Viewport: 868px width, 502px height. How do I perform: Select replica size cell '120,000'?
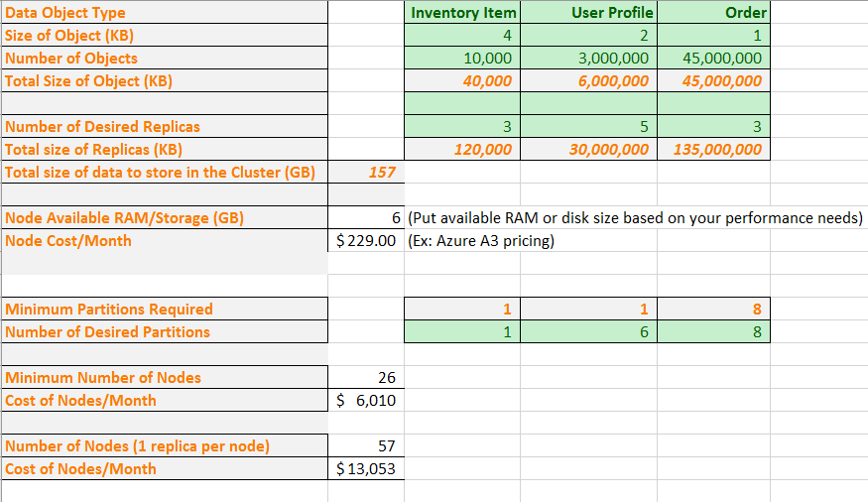pos(462,150)
